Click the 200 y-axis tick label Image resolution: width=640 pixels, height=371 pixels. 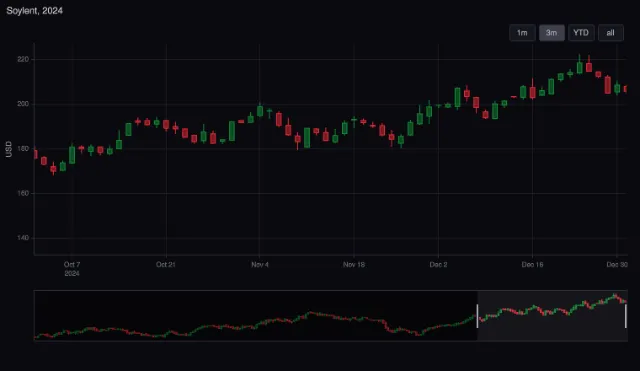tap(23, 104)
